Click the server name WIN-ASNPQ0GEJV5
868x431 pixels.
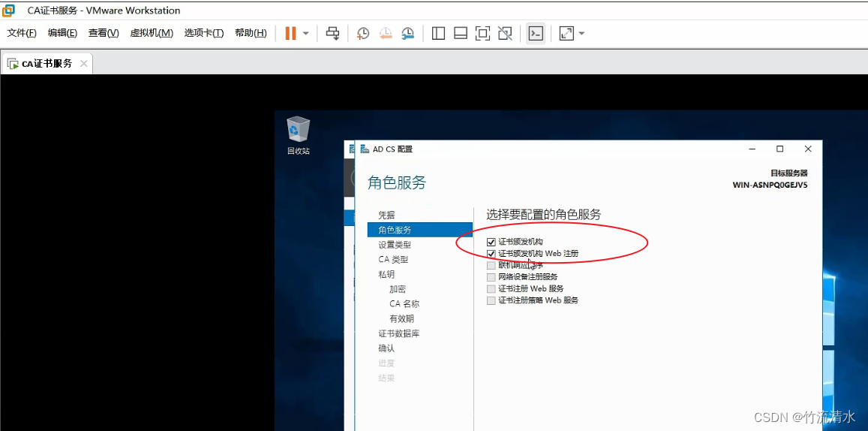(x=770, y=185)
